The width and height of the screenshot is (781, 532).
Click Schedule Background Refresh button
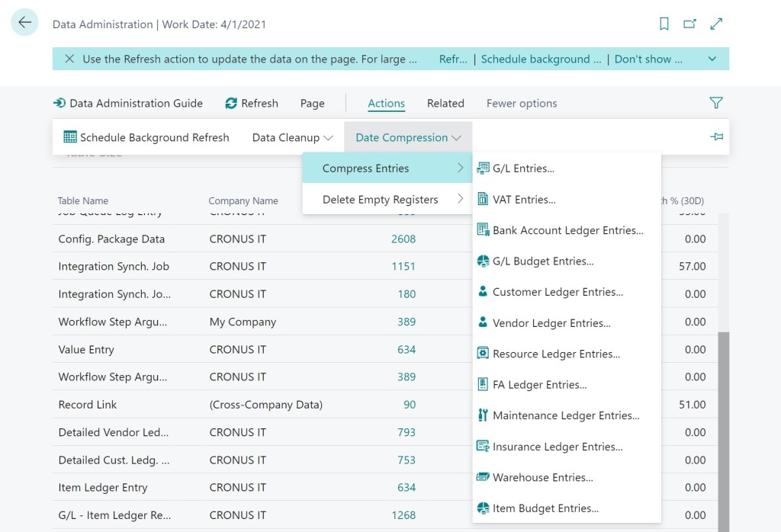click(146, 137)
